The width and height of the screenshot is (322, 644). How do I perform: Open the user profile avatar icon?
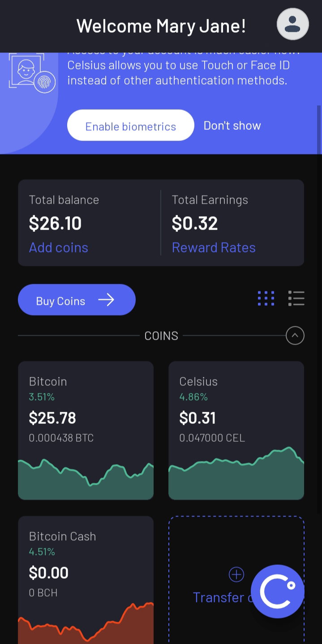click(293, 24)
